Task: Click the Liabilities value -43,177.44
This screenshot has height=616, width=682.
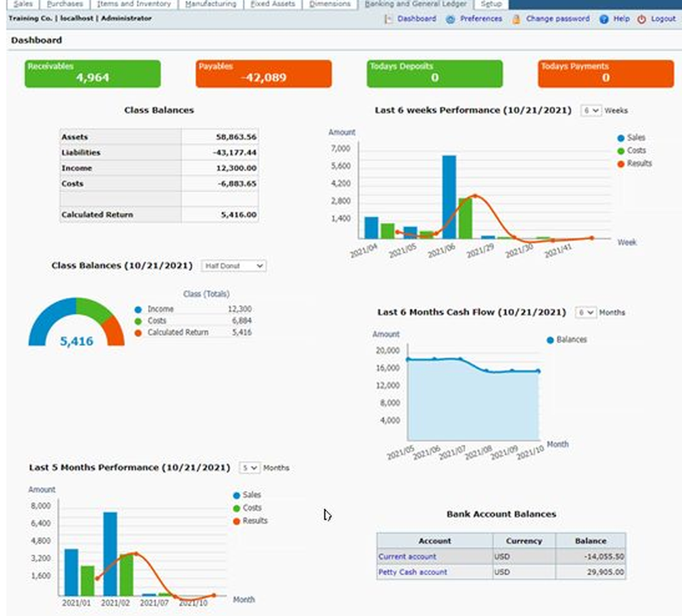Action: [235, 153]
